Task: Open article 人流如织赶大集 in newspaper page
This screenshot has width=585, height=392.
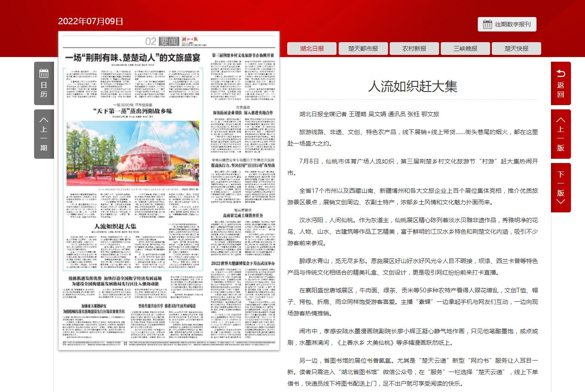Action: click(115, 226)
